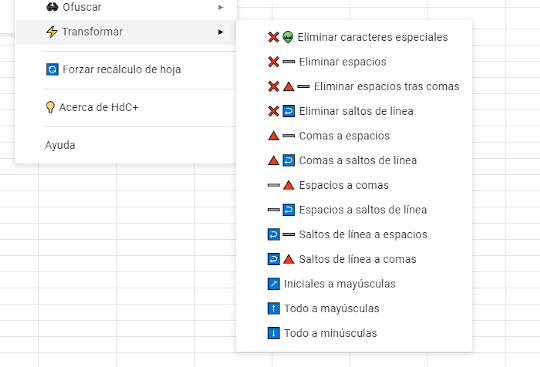
Task: Select Eliminar saltos de línea
Action: pyautogui.click(x=354, y=111)
